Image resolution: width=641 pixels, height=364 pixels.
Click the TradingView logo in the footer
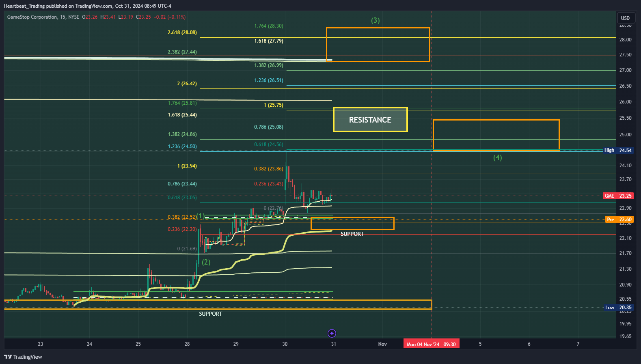point(23,357)
